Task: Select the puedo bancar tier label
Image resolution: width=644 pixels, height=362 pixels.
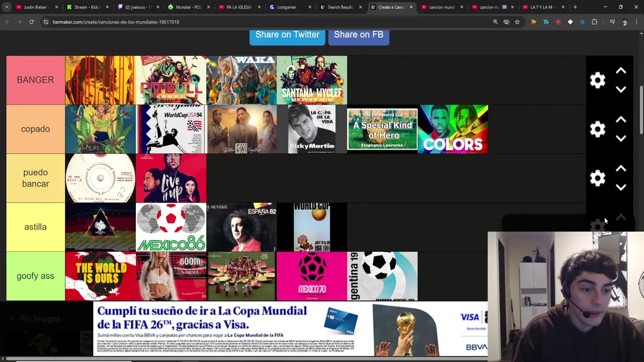Action: (x=35, y=178)
